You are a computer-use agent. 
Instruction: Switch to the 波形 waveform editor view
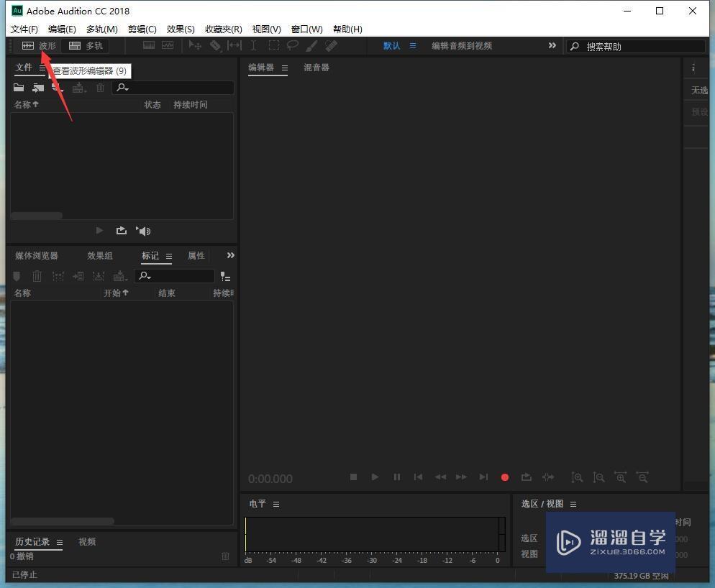pyautogui.click(x=39, y=45)
